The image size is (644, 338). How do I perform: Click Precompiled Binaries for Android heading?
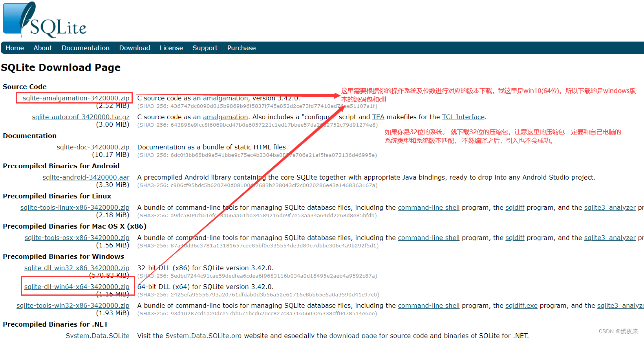click(x=61, y=166)
